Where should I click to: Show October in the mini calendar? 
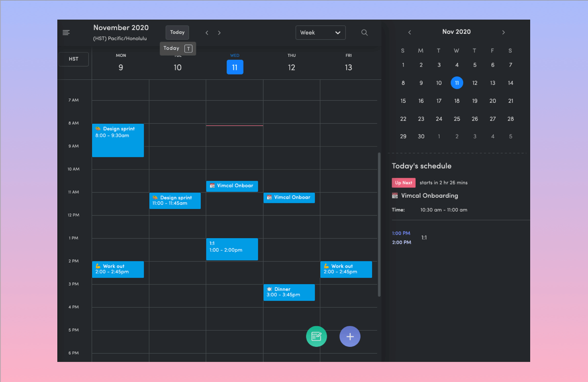[410, 32]
